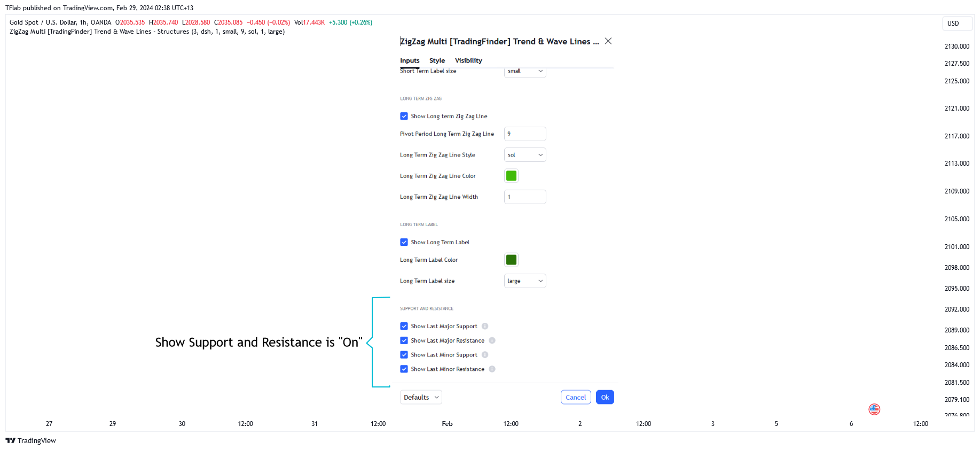Click the 2101.000 price axis label
Image resolution: width=980 pixels, height=450 pixels.
coord(957,247)
